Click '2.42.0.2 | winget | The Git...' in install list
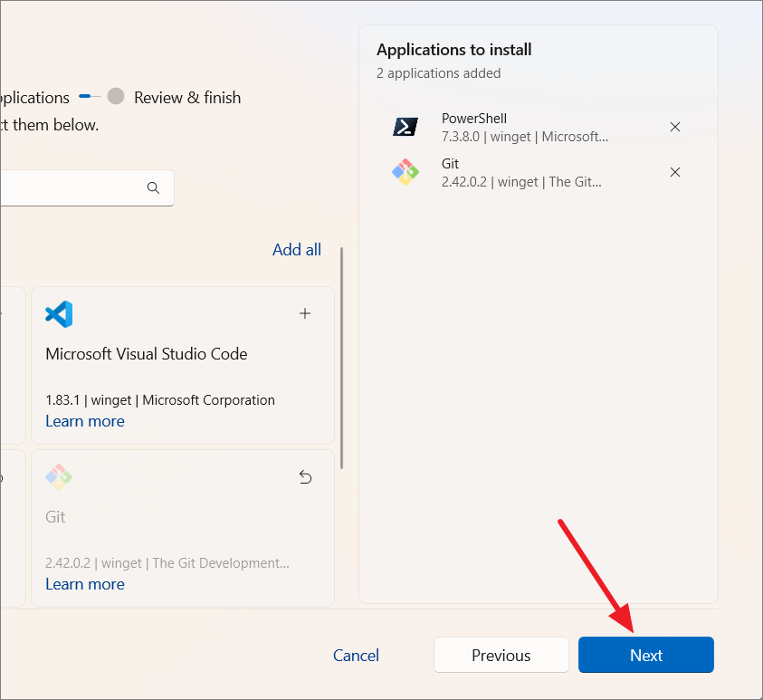The height and width of the screenshot is (700, 763). click(521, 182)
